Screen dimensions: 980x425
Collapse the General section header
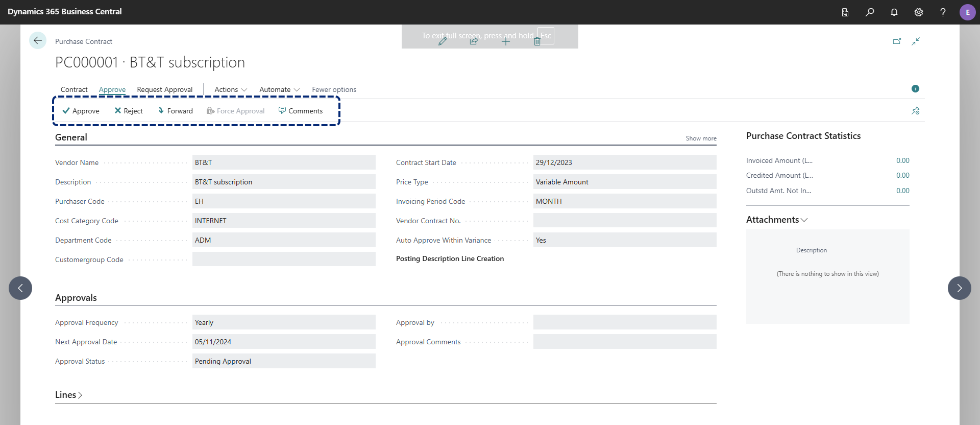click(x=71, y=137)
